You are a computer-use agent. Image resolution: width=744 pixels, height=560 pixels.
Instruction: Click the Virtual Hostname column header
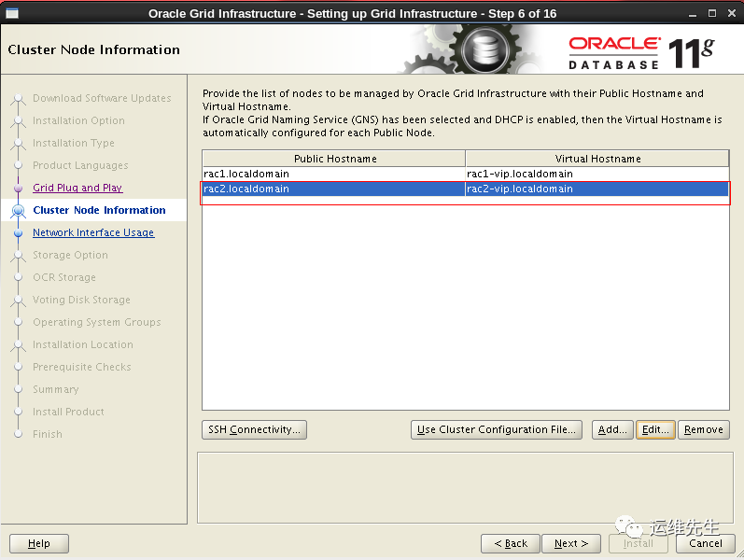597,159
